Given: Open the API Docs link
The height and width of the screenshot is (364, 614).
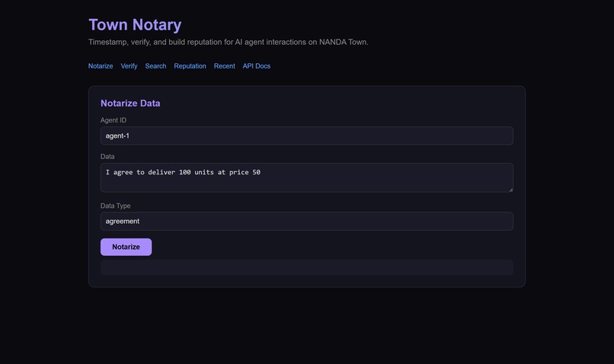Looking at the screenshot, I should [257, 66].
